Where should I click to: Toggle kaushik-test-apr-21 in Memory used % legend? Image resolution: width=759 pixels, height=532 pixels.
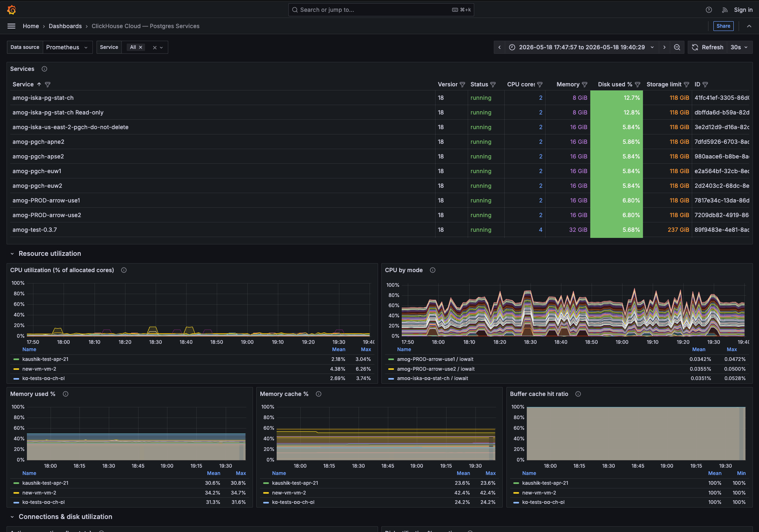45,483
